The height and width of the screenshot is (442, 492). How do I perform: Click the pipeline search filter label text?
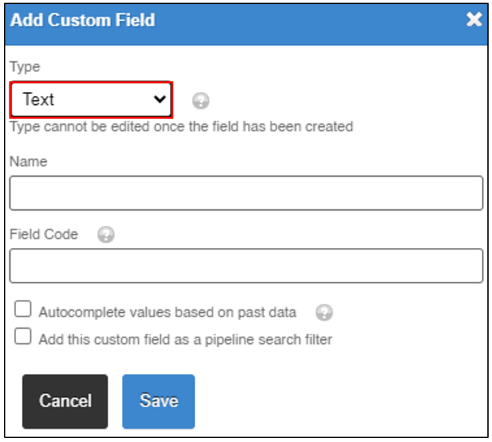tap(185, 340)
